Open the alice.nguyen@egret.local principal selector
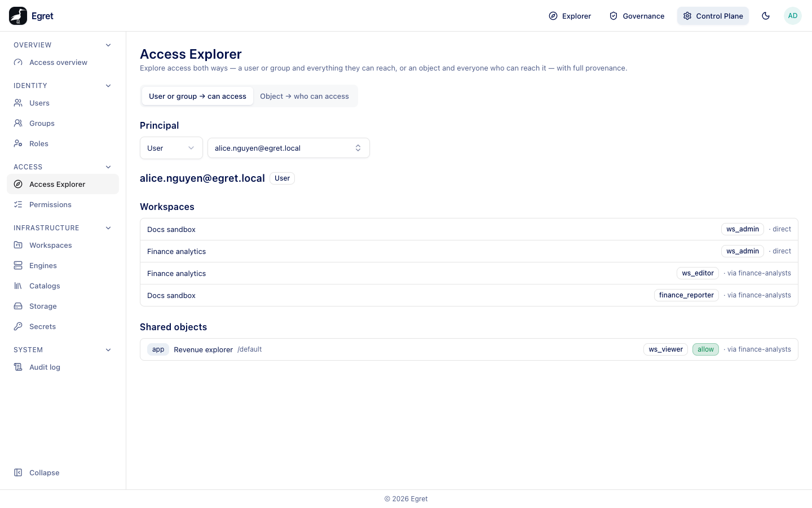Image resolution: width=812 pixels, height=508 pixels. [x=289, y=148]
